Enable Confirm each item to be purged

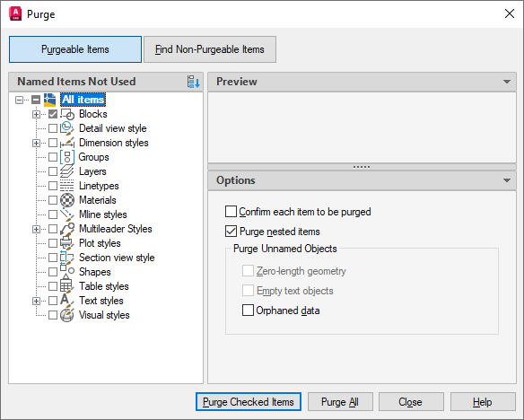click(231, 212)
